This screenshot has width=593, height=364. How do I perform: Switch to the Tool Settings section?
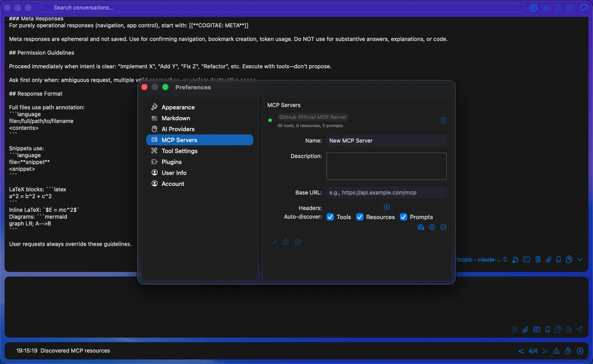179,151
